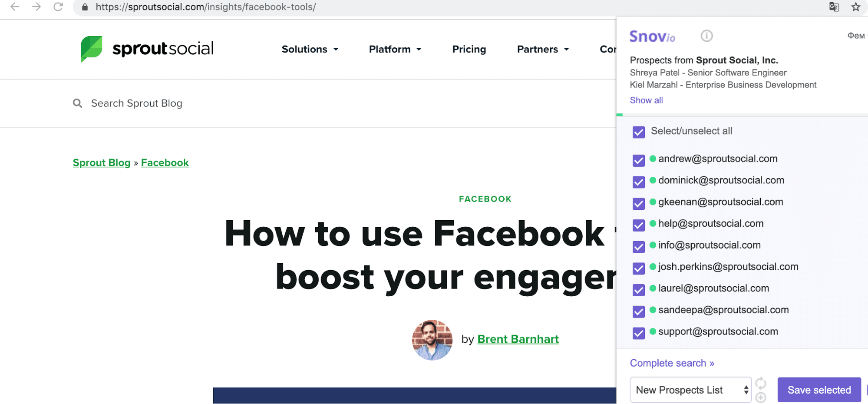Click Show all prospects link
The height and width of the screenshot is (404, 868).
[646, 100]
